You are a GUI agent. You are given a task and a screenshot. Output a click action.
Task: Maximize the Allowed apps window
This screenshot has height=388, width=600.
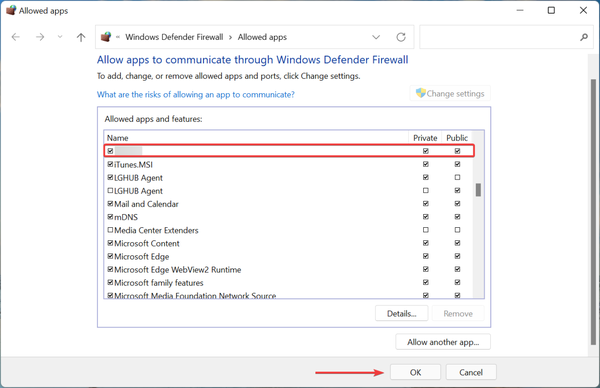coord(551,10)
